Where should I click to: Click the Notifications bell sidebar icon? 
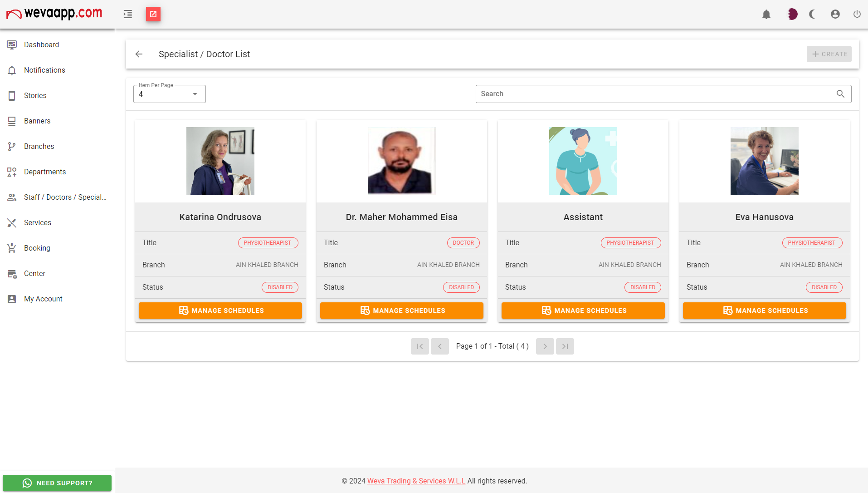tap(12, 70)
